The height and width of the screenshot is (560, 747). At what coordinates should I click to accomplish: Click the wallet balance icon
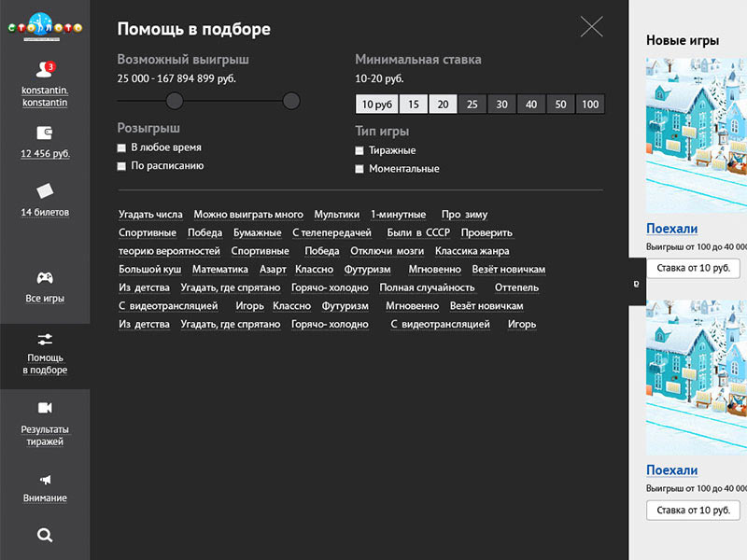coord(45,133)
